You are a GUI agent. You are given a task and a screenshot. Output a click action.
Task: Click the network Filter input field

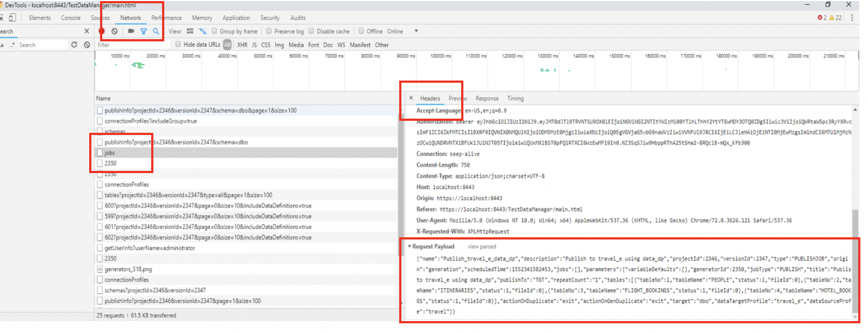pyautogui.click(x=133, y=45)
